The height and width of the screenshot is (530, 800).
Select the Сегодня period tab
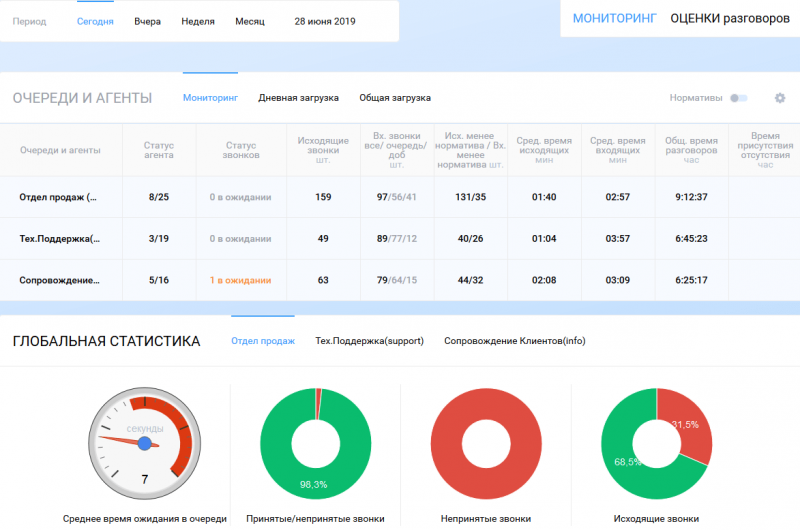coord(95,21)
